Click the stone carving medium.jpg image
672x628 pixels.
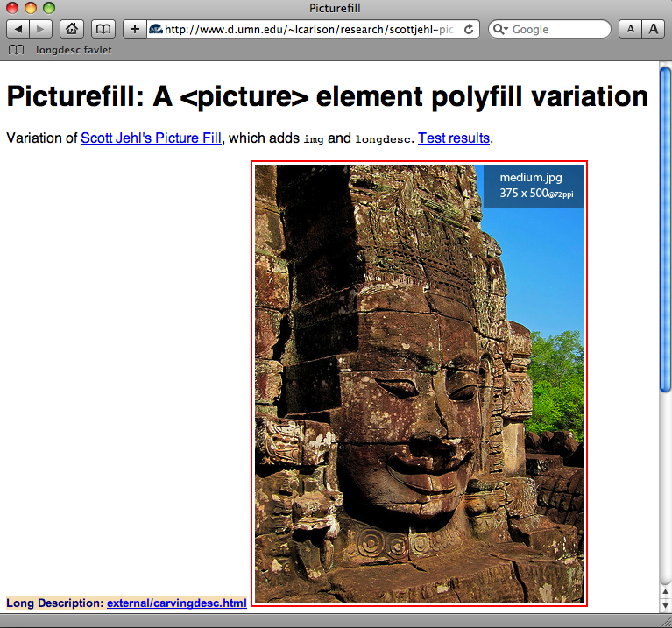(419, 384)
